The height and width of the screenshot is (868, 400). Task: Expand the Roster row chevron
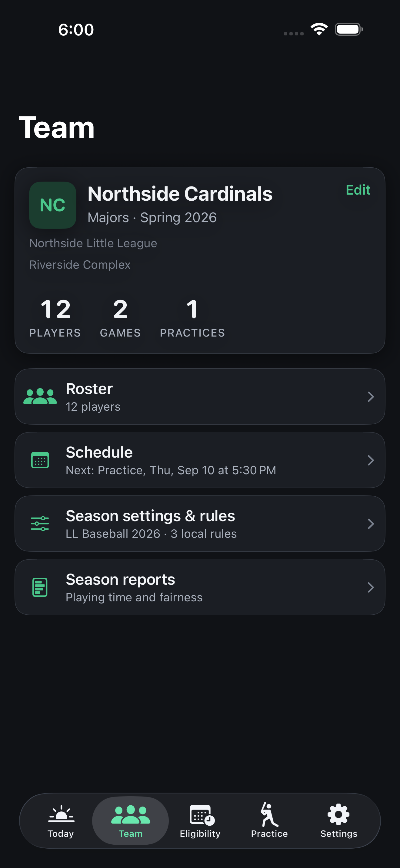click(x=371, y=396)
